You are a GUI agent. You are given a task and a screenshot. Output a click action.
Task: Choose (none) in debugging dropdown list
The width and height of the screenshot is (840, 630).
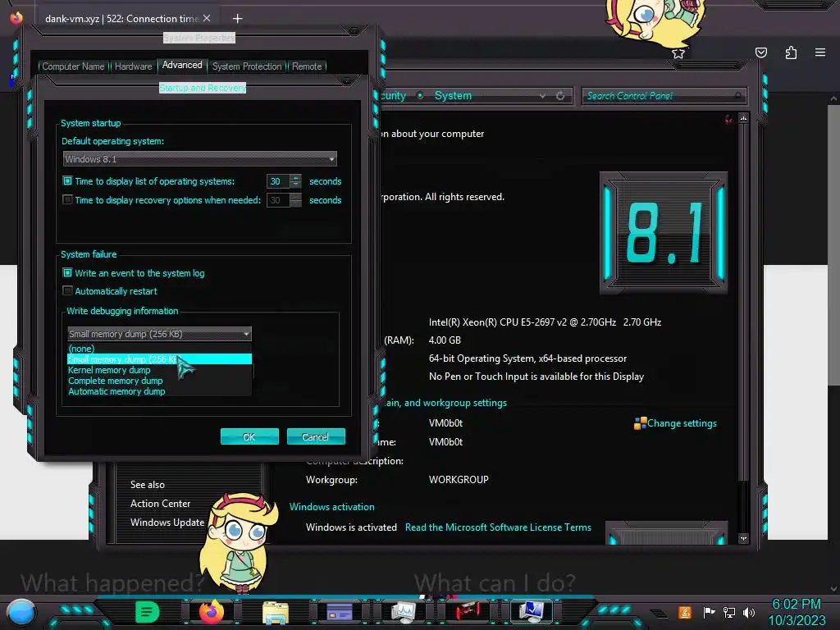[159, 349]
